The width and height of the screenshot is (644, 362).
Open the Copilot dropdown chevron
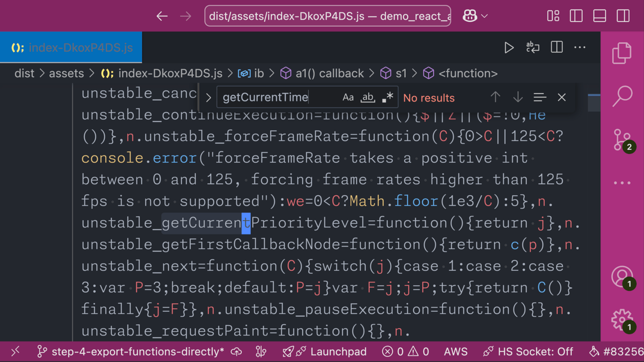[484, 16]
